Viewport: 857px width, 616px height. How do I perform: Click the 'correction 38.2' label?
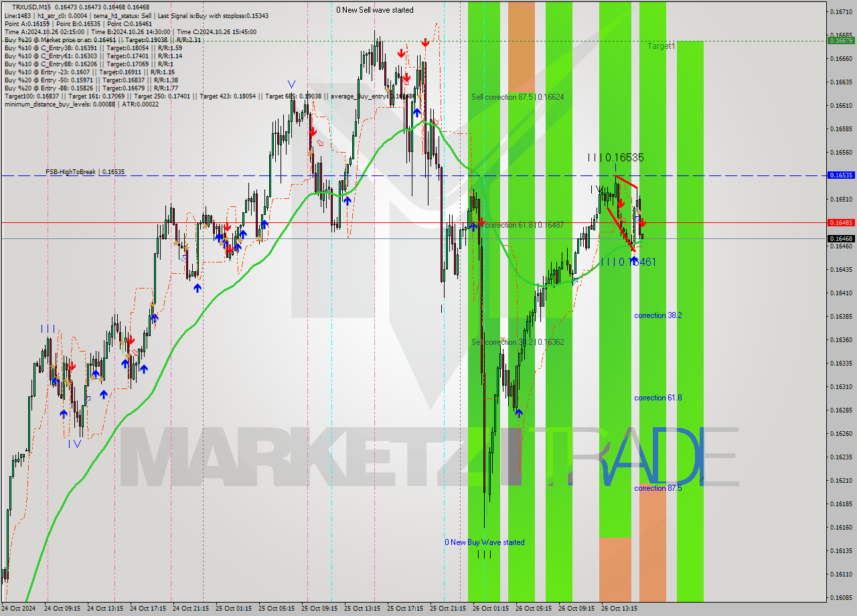(x=658, y=315)
